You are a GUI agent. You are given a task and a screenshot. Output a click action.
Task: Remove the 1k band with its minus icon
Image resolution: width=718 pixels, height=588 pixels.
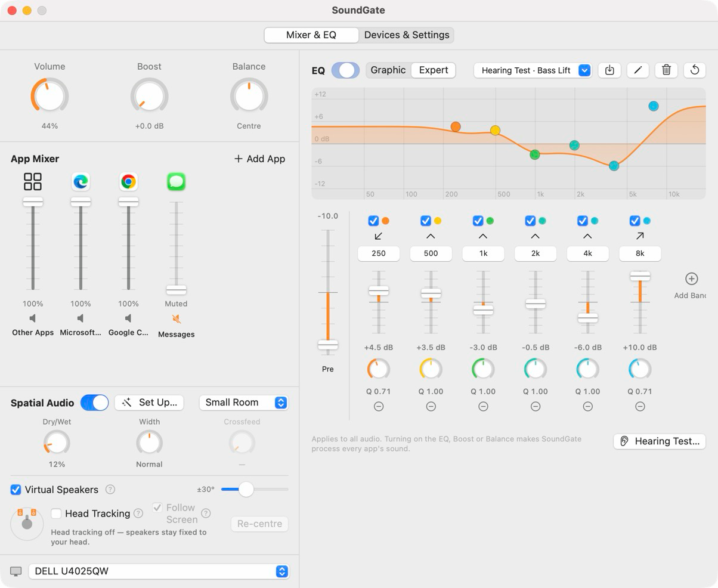point(483,406)
